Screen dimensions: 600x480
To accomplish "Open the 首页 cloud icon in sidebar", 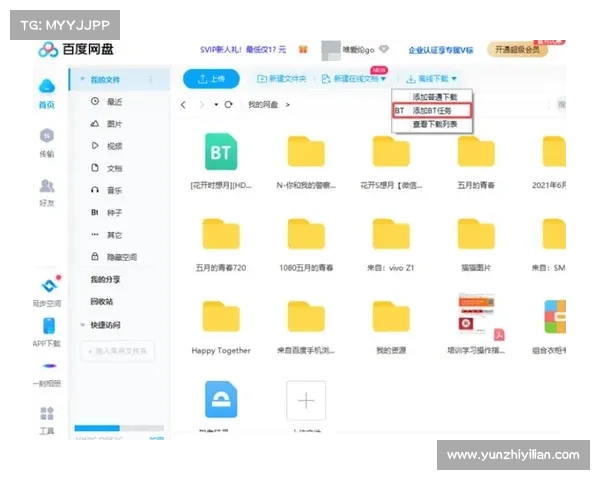I will coord(47,87).
